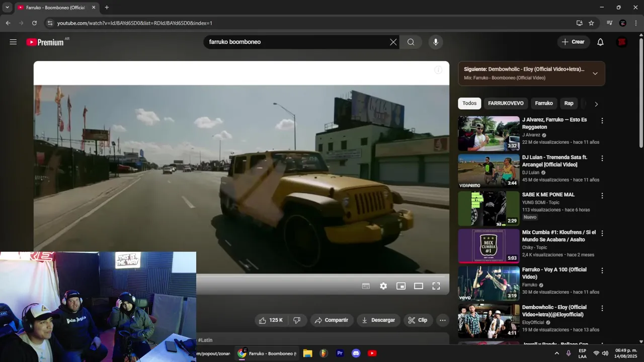Open the tab search dropdown arrow

tap(7, 8)
